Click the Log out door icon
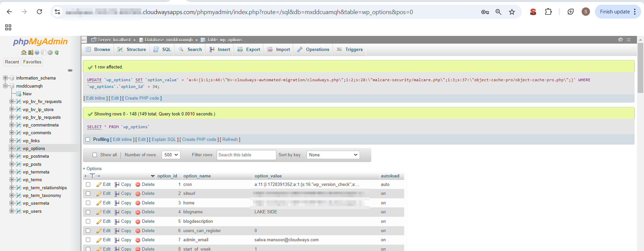The width and height of the screenshot is (644, 251). click(30, 52)
